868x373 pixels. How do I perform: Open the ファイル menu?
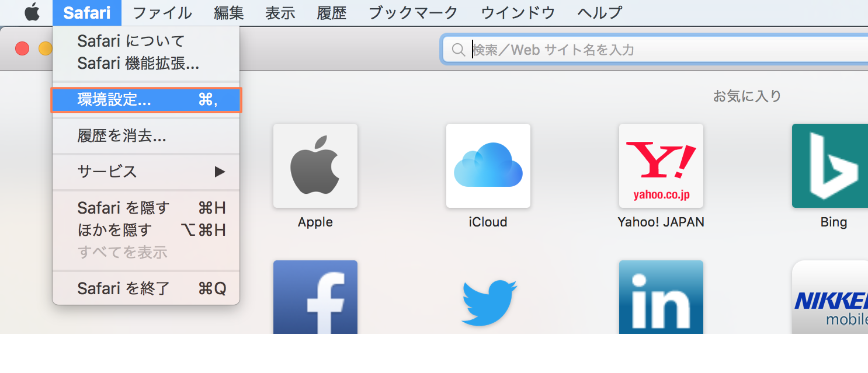pos(162,12)
